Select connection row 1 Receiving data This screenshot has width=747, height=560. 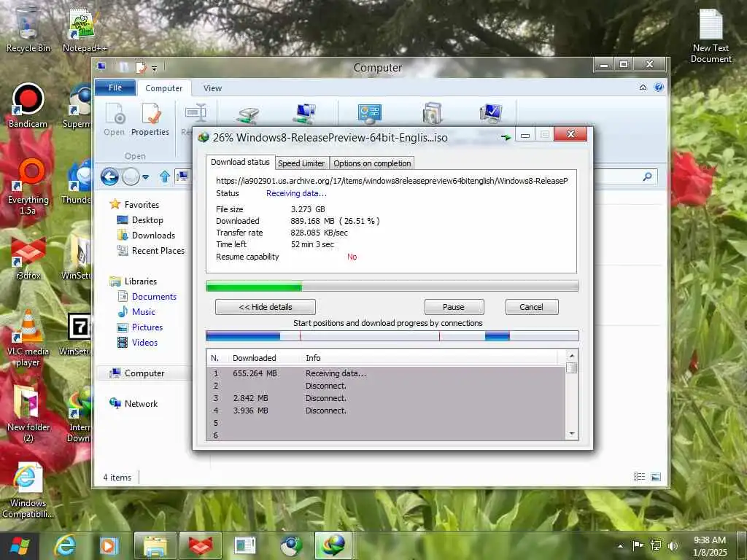click(386, 373)
